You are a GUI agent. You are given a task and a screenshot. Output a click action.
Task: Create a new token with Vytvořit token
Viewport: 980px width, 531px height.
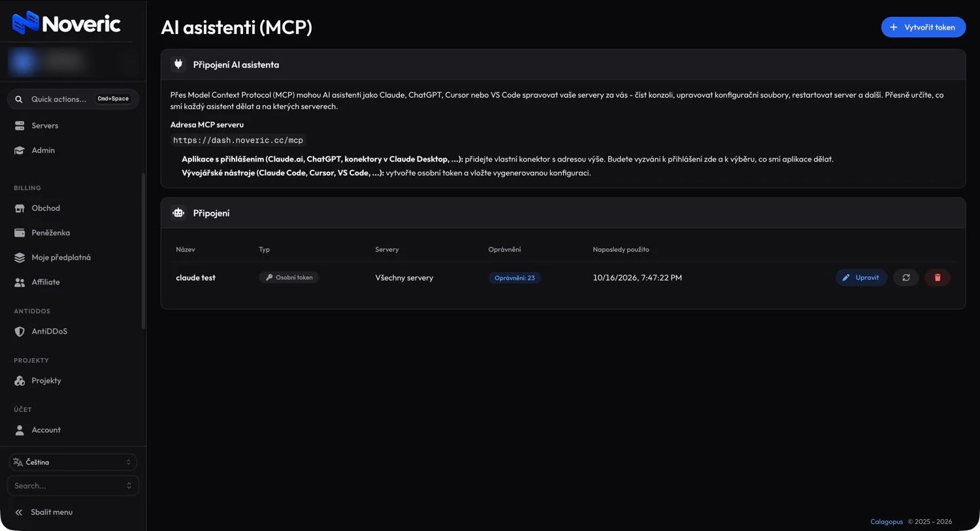tap(923, 27)
